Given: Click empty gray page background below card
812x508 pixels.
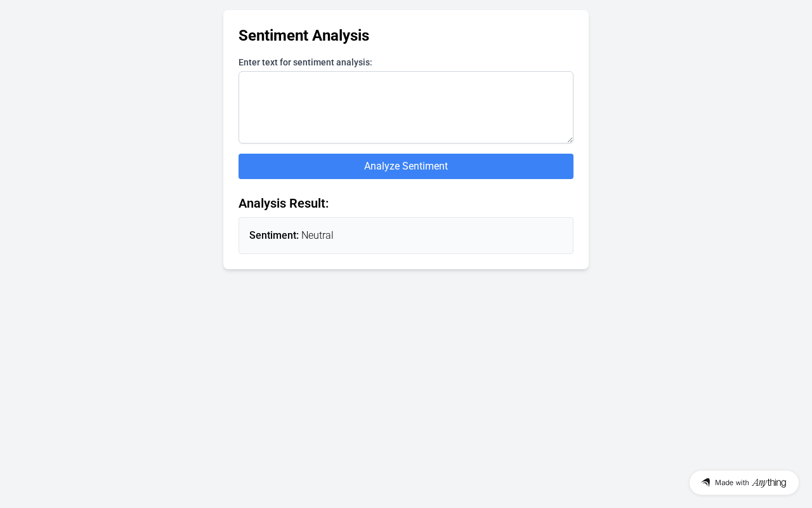Looking at the screenshot, I should click(406, 381).
